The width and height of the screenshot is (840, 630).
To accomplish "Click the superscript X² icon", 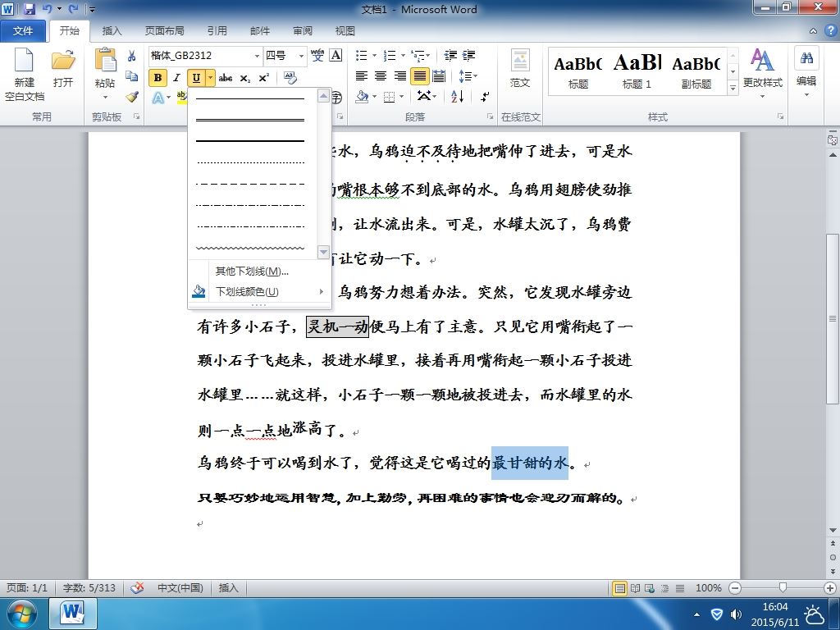I will (263, 78).
